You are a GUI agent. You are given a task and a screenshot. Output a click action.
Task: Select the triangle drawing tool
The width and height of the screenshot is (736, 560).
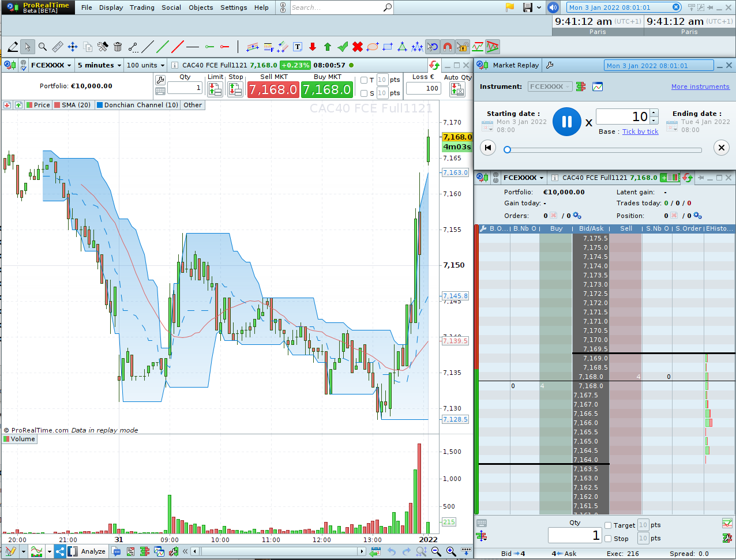click(403, 47)
